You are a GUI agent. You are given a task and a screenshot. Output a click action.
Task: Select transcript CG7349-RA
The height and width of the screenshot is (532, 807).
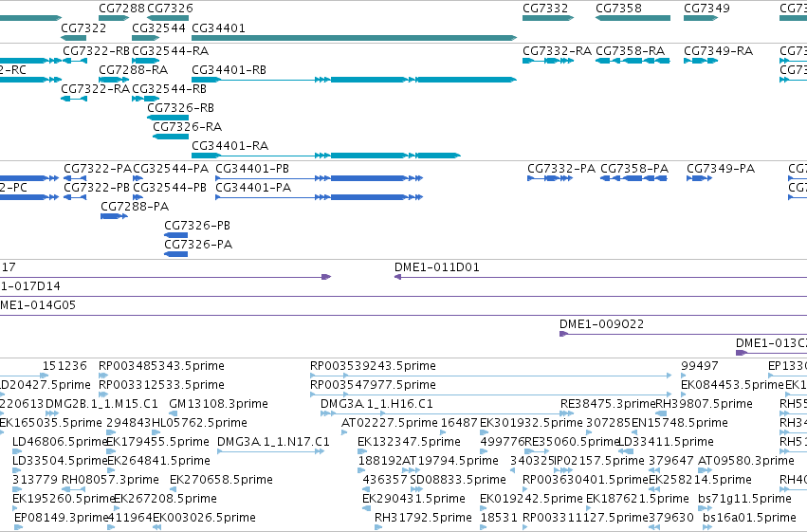point(701,61)
